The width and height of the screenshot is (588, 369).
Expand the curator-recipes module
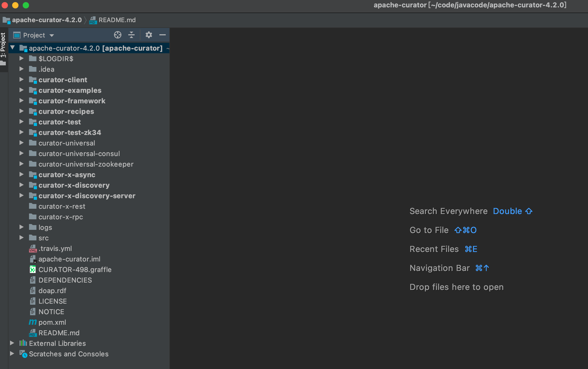[22, 111]
